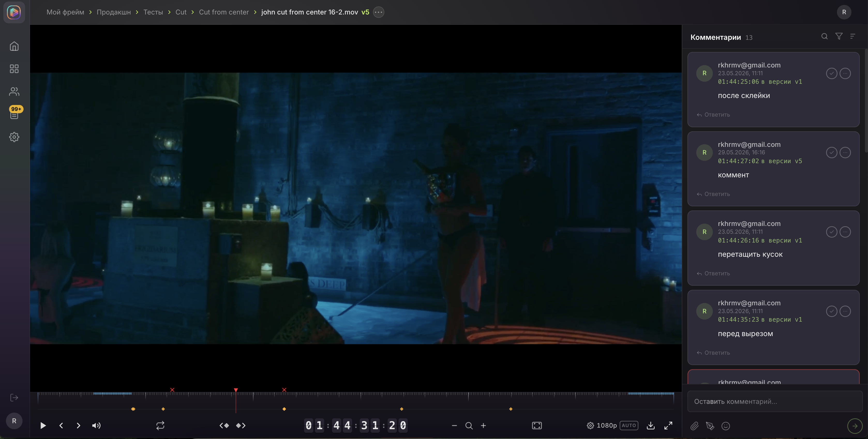868x439 pixels.
Task: Click the 'Оставить комментарий' input field
Action: point(775,402)
